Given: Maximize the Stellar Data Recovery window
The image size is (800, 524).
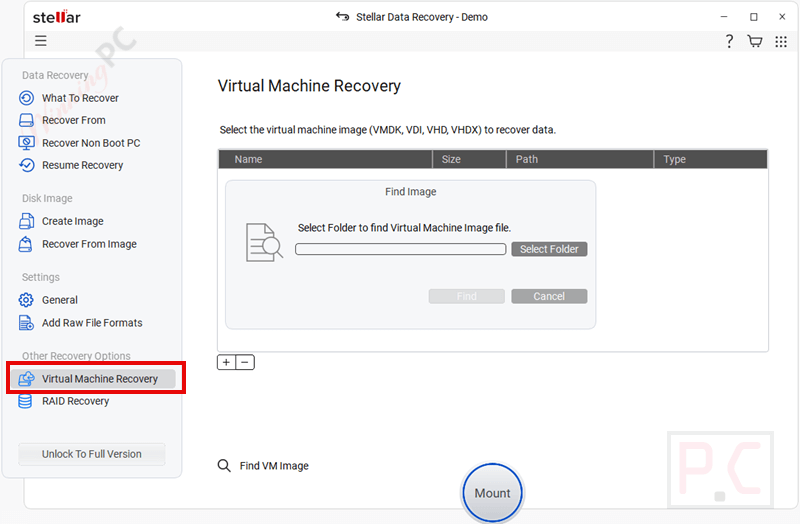Looking at the screenshot, I should coord(753,17).
